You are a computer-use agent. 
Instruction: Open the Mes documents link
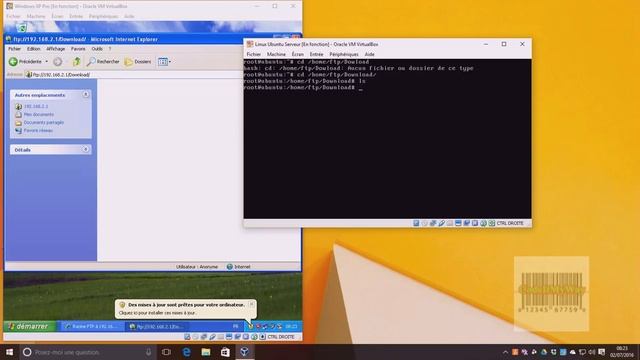pyautogui.click(x=38, y=115)
